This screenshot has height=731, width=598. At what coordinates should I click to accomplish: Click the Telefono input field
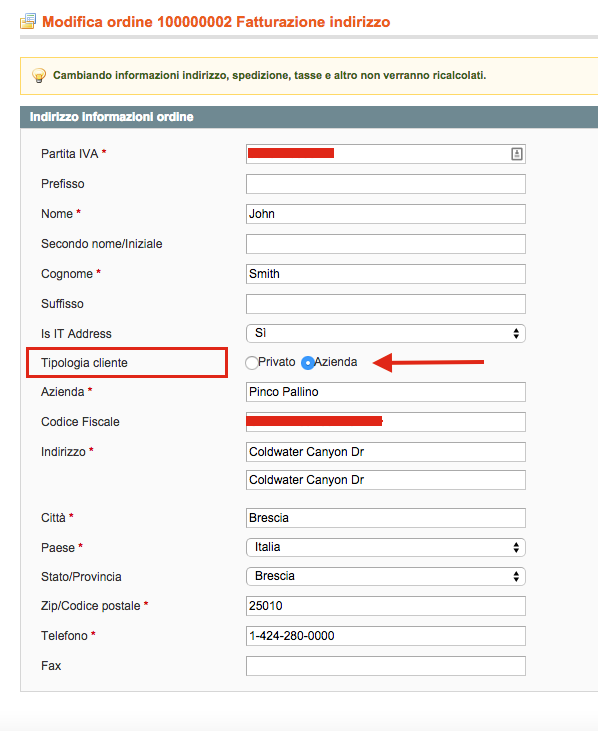pos(386,636)
